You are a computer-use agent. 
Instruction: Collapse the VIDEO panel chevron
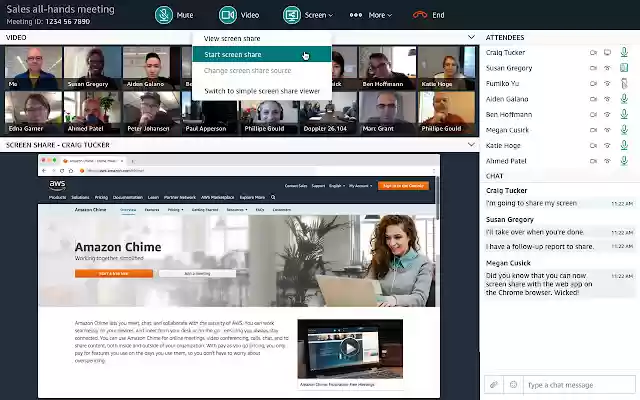tap(471, 37)
